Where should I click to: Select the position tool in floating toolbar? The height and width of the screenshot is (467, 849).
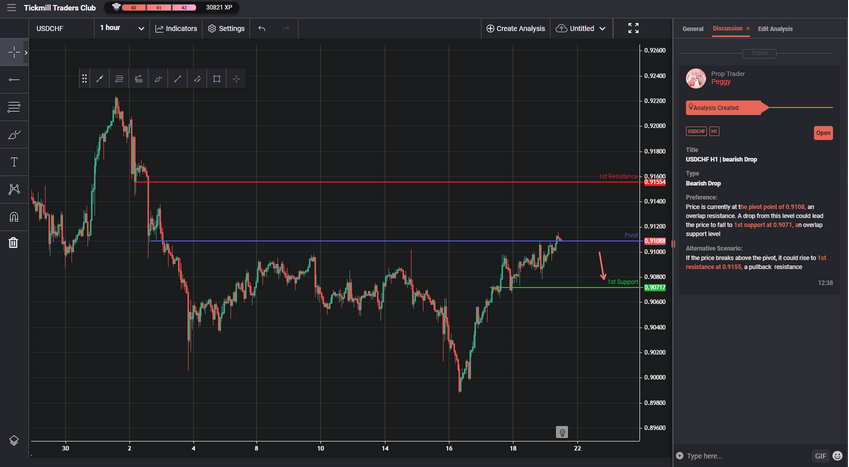(139, 79)
